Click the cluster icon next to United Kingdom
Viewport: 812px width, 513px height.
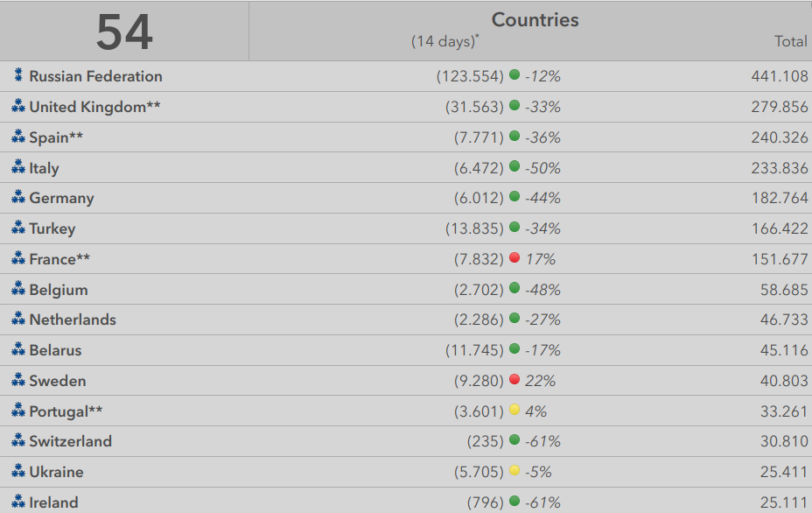(17, 107)
